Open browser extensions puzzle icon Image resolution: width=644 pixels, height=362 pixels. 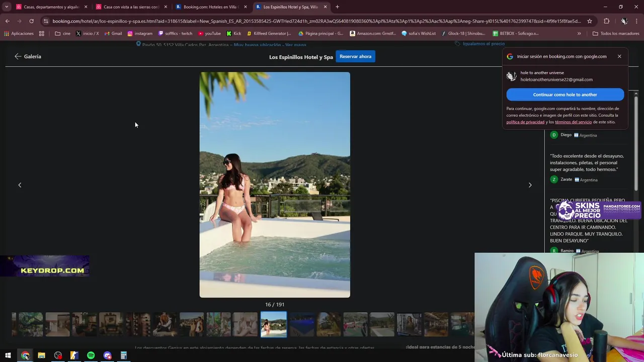(x=606, y=21)
